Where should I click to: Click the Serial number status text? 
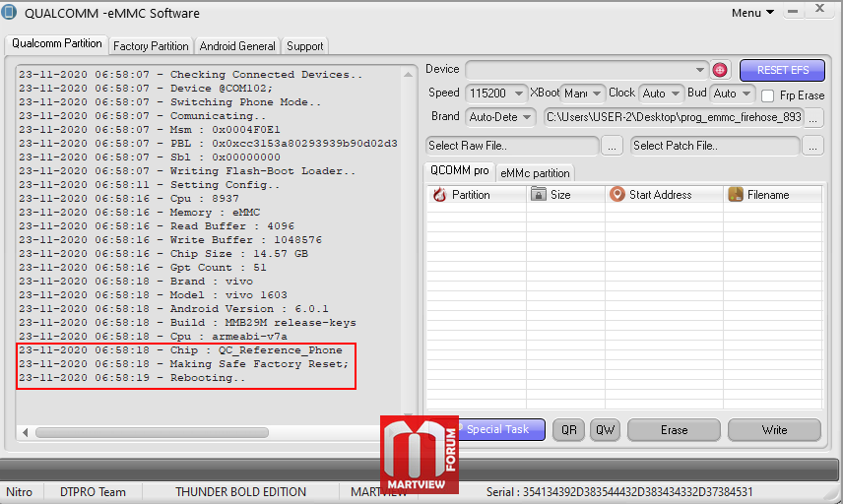[619, 492]
